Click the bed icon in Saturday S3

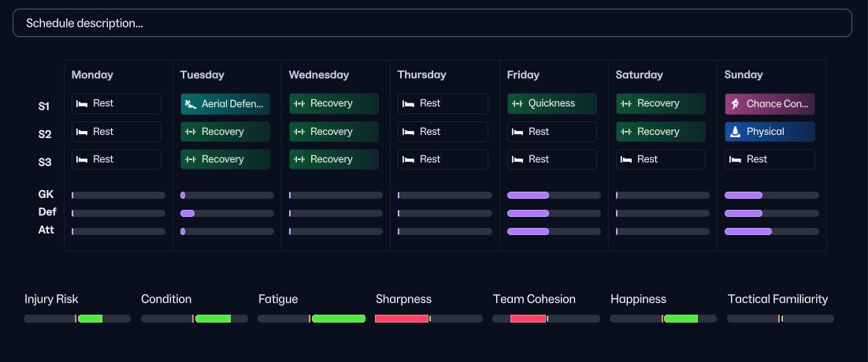[x=626, y=159]
